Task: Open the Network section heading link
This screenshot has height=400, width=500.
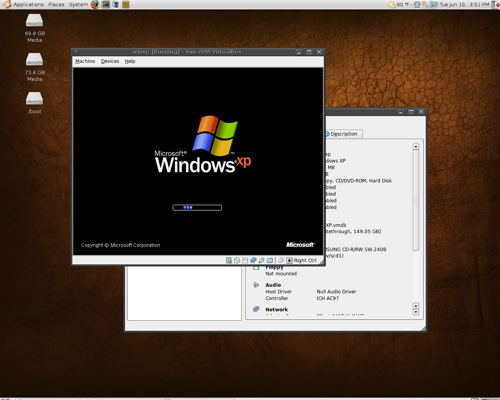Action: tap(277, 310)
